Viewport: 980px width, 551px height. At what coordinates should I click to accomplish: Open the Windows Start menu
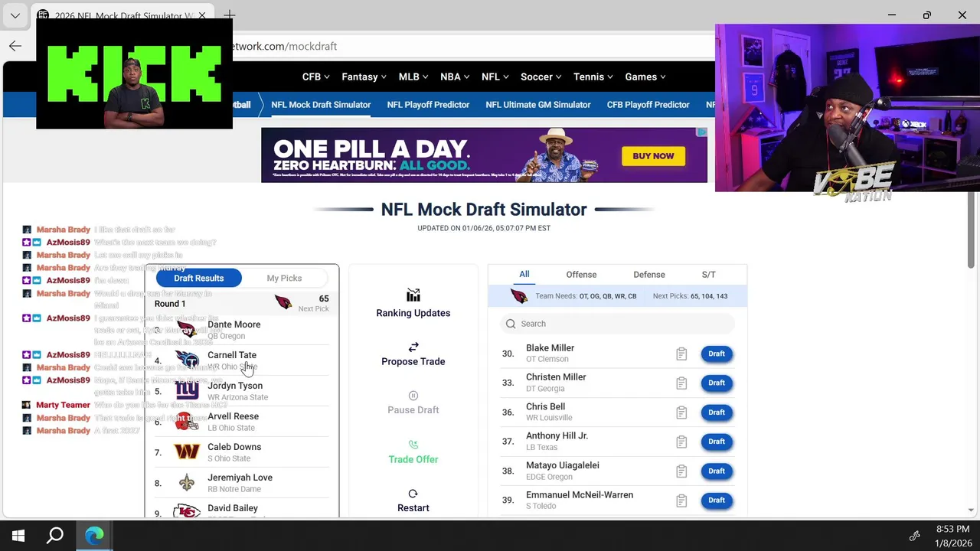(x=18, y=536)
